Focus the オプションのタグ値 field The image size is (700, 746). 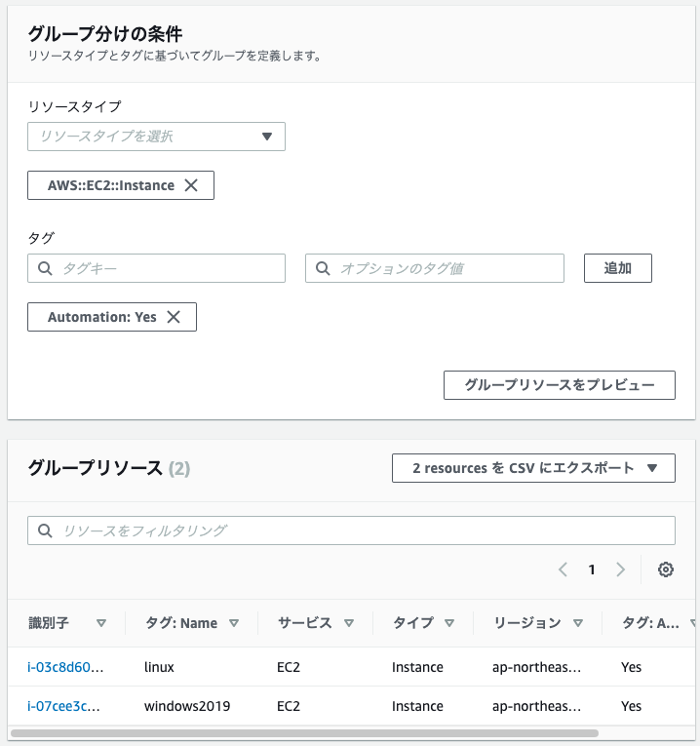pos(435,268)
